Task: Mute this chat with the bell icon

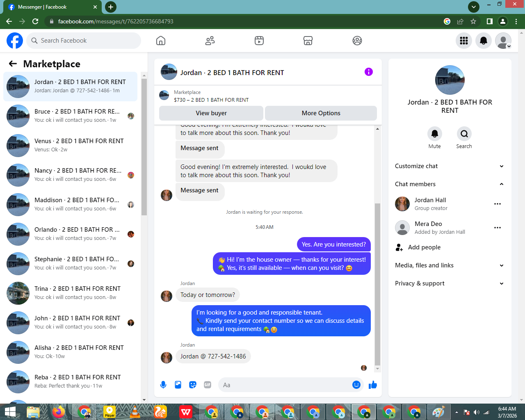Action: coord(435,134)
